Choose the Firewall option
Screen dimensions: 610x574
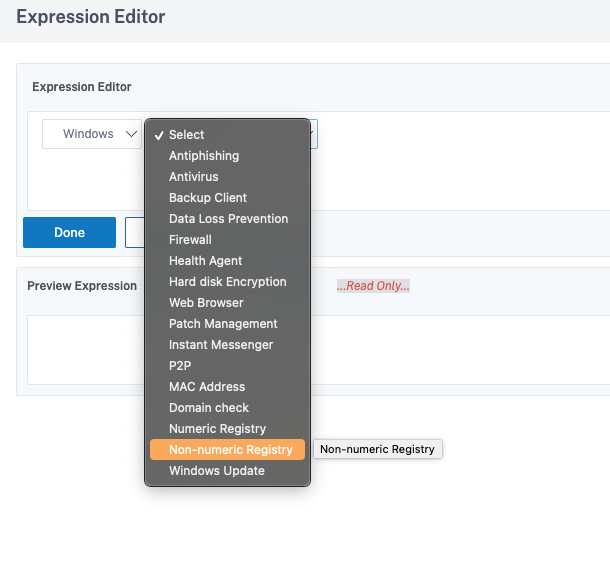tap(227, 240)
